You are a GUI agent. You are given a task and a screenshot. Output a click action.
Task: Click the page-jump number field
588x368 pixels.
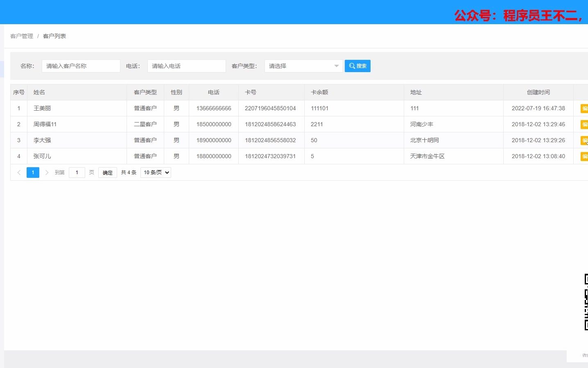pyautogui.click(x=77, y=173)
